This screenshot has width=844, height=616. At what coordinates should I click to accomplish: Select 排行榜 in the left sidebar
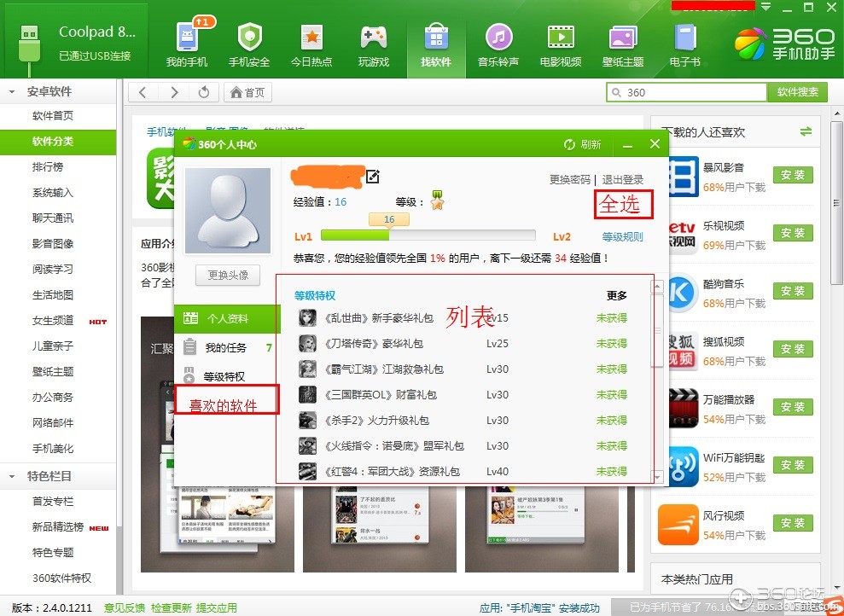coord(48,166)
